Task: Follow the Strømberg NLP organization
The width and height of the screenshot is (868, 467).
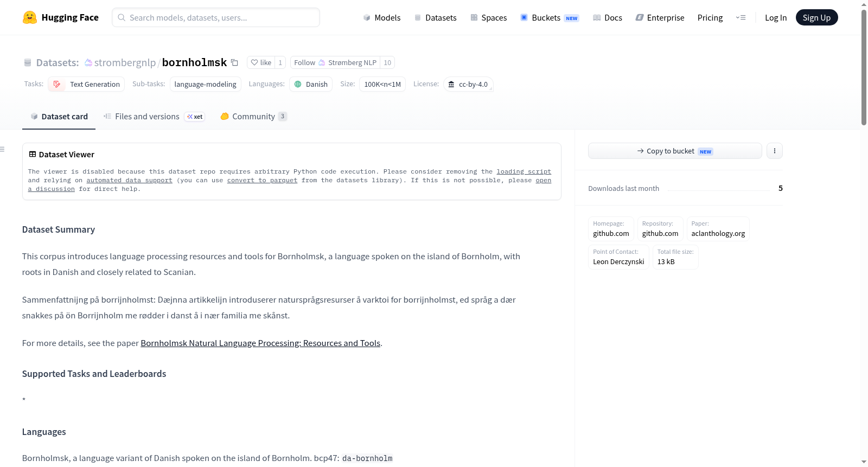Action: coord(335,62)
